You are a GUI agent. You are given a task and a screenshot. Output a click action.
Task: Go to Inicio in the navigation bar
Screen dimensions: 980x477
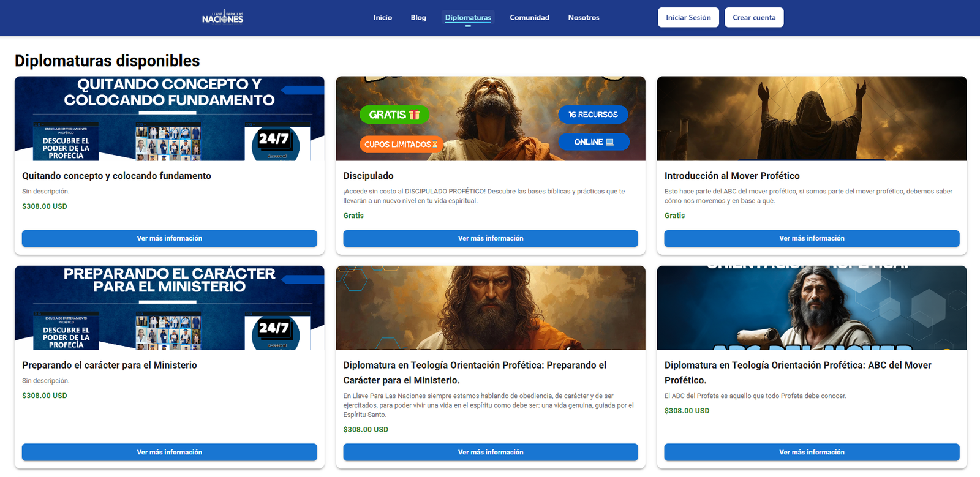tap(383, 17)
